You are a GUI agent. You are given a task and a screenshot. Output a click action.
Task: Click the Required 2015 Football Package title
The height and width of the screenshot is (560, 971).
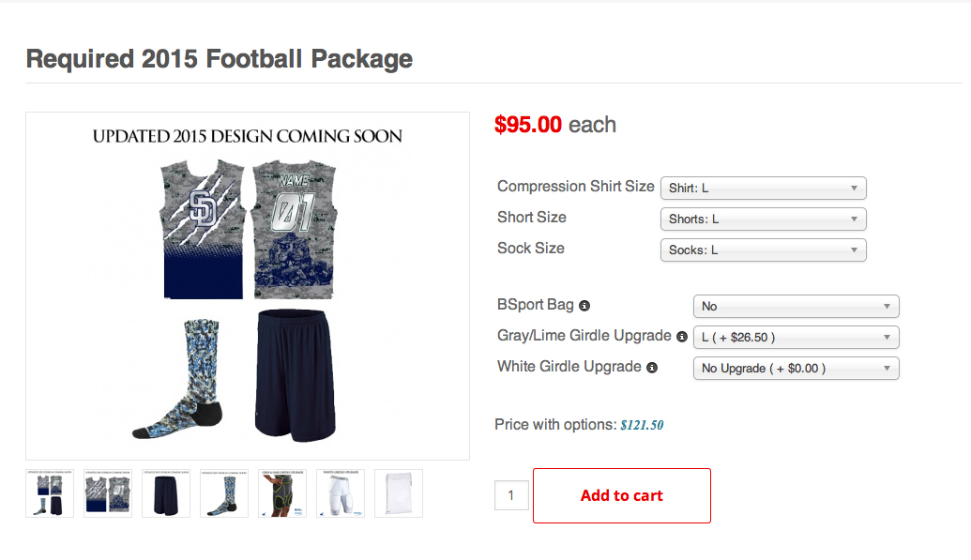220,59
